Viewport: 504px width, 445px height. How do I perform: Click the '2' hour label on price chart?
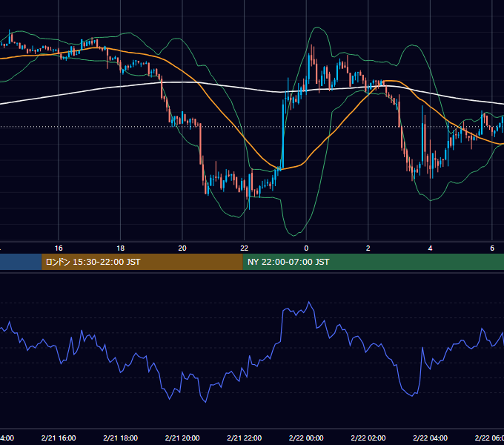(368, 248)
